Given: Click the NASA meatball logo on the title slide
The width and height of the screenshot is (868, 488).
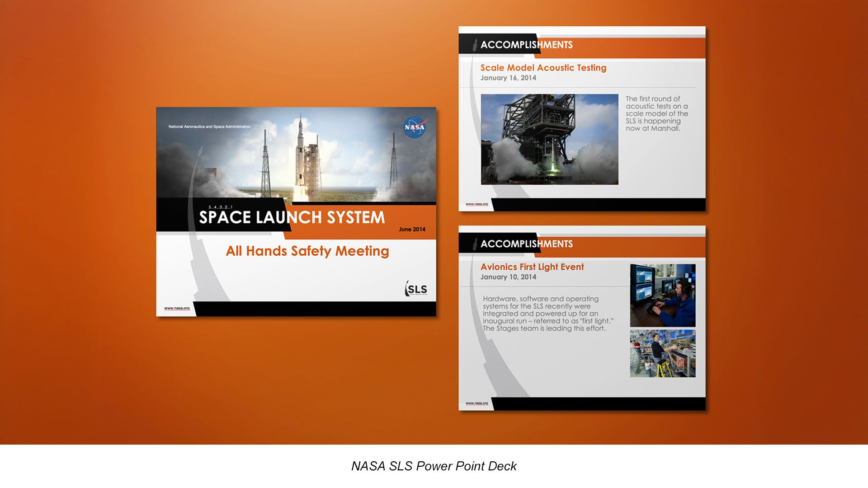Looking at the screenshot, I should [415, 127].
